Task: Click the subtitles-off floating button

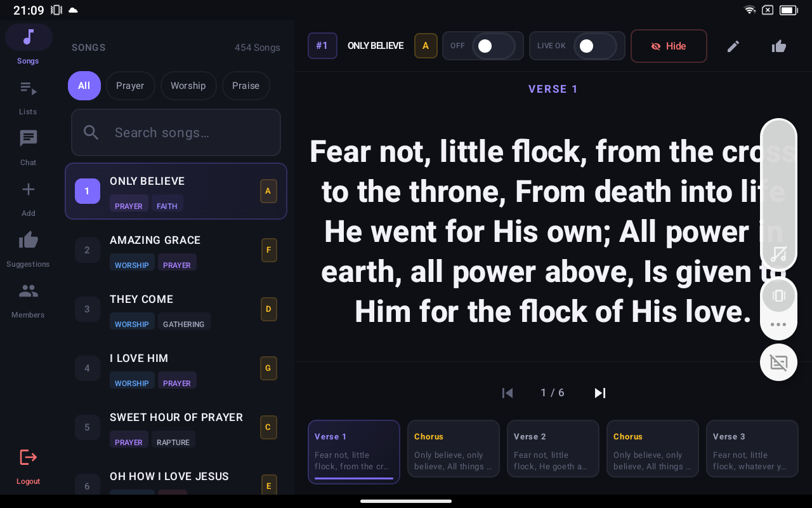Action: click(778, 363)
